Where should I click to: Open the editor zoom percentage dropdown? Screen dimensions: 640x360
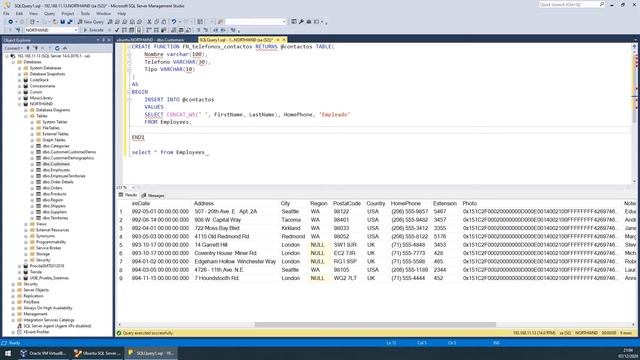(133, 187)
